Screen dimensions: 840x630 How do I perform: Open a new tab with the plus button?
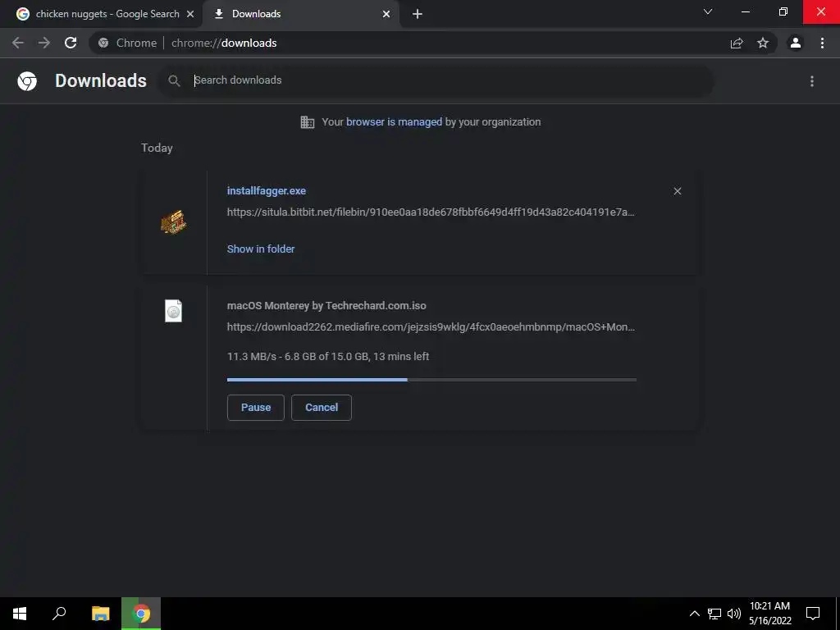point(418,14)
